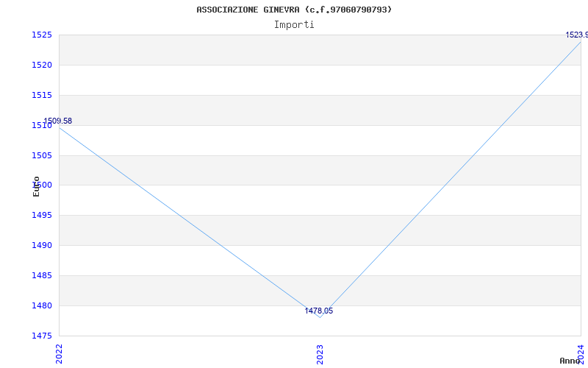Click the Importi subtitle

294,25
